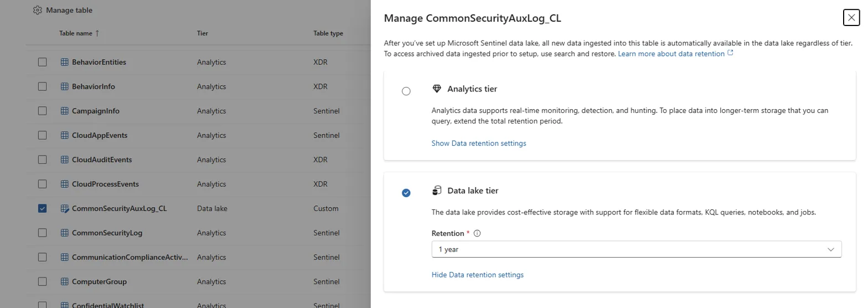Click the CommonSecurityAuxLog_CL custom table icon
This screenshot has height=308, width=868.
coord(65,208)
